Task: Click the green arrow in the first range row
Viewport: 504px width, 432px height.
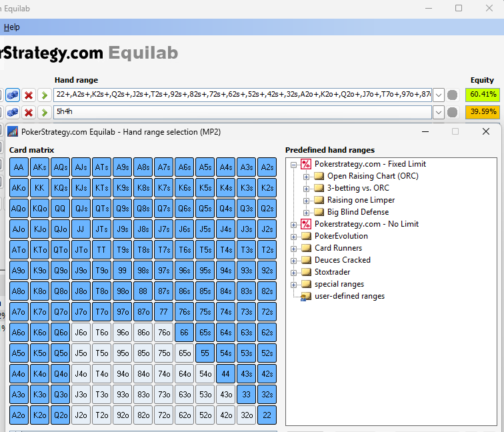Action: [45, 95]
